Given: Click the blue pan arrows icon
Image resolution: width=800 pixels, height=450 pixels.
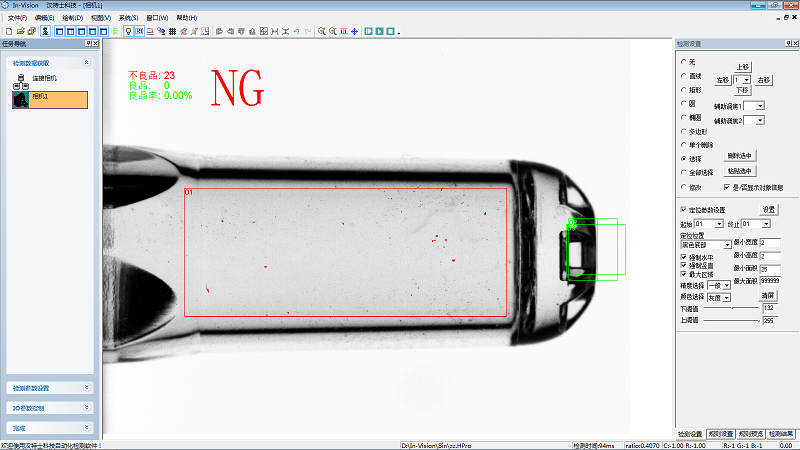Looking at the screenshot, I should click(x=354, y=31).
